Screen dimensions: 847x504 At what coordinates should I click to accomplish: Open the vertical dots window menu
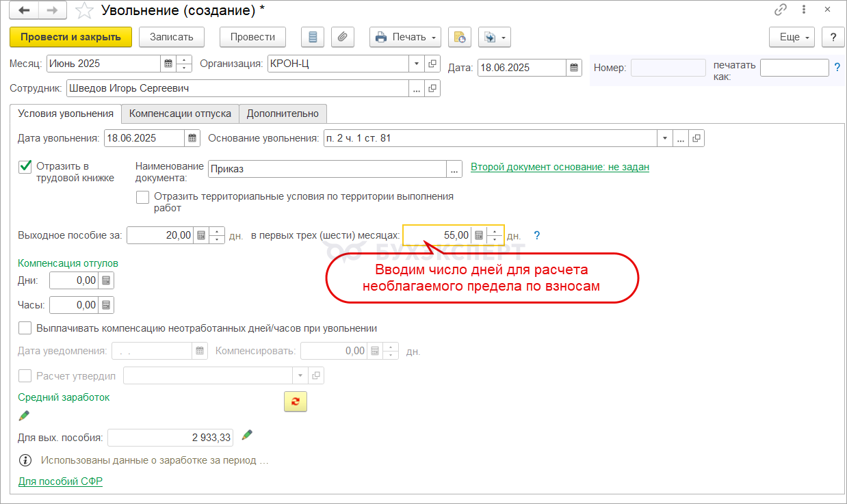pos(803,10)
